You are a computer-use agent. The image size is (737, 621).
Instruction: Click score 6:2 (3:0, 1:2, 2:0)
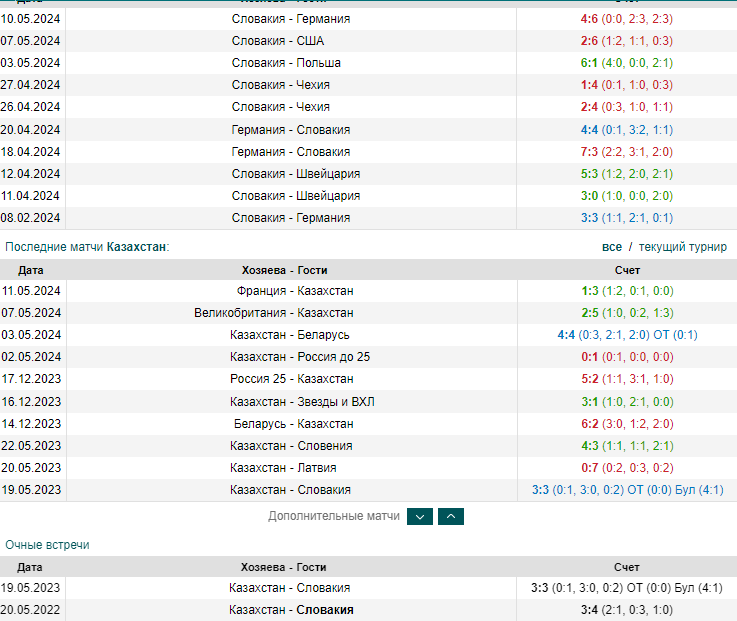627,424
